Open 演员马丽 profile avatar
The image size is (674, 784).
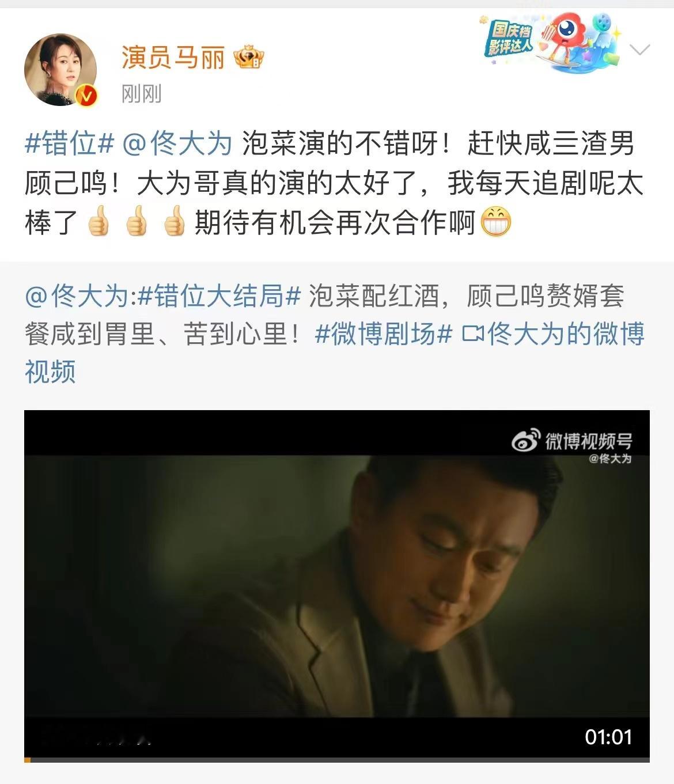[60, 70]
